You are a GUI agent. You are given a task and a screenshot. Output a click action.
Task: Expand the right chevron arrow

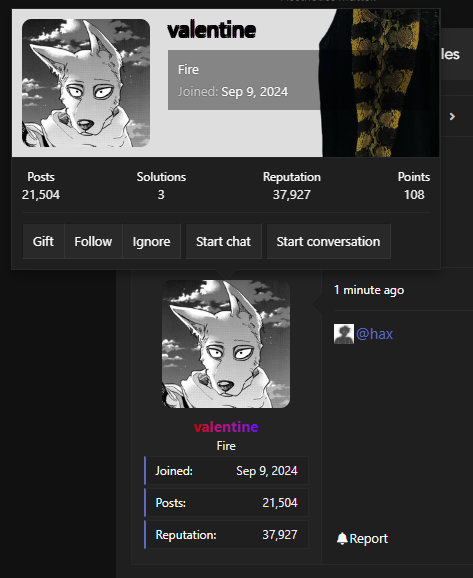pyautogui.click(x=452, y=116)
